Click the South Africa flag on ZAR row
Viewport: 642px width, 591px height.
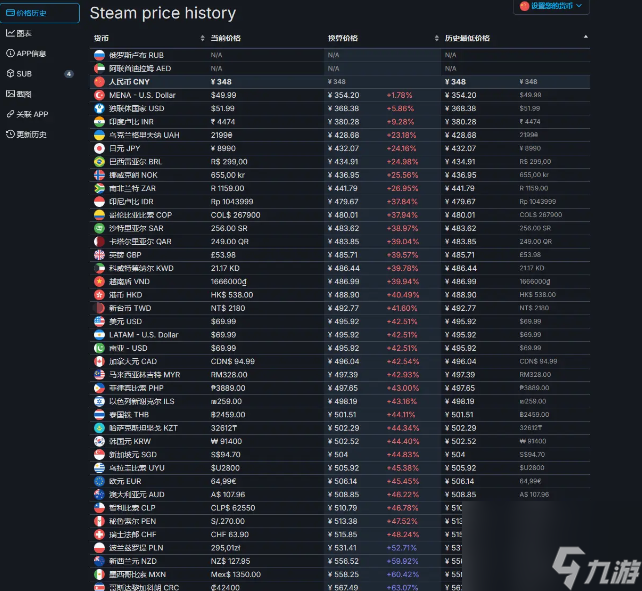point(99,188)
